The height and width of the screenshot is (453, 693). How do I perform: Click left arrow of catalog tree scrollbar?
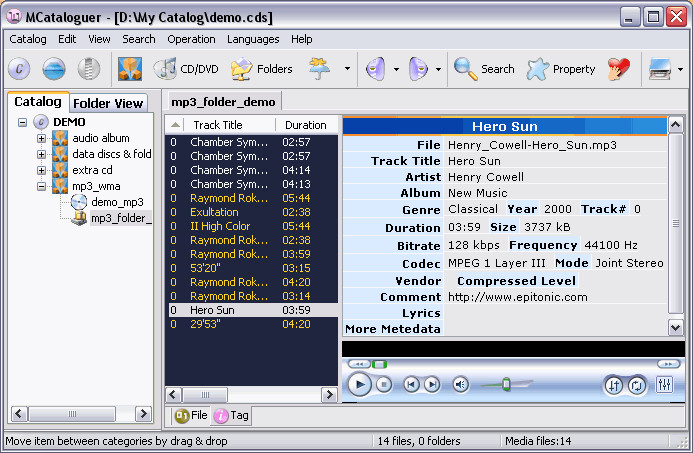click(x=19, y=414)
